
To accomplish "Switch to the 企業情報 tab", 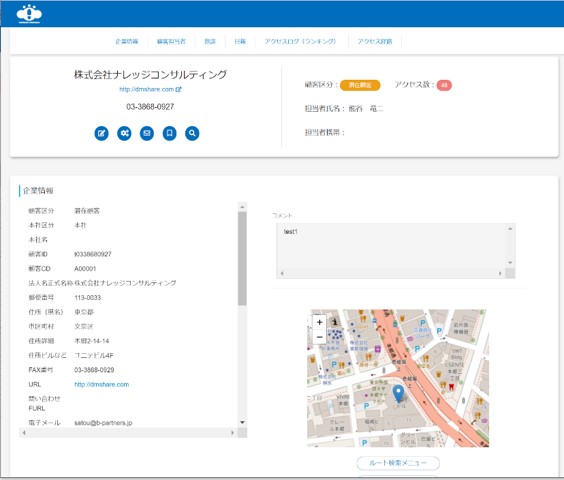I will [127, 41].
